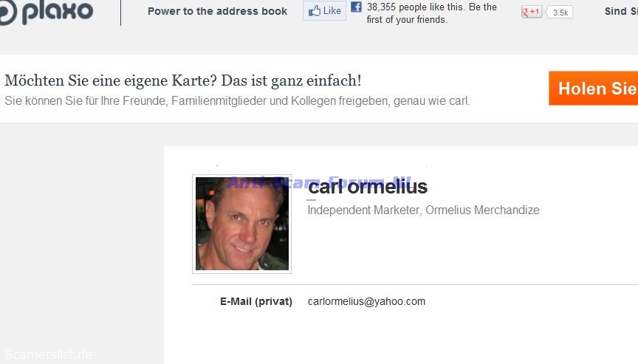
Task: Click the thumbs-up icon on Like button
Action: click(314, 10)
